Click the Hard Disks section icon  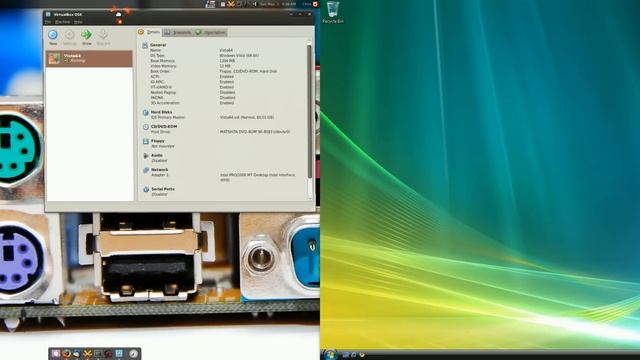point(145,112)
